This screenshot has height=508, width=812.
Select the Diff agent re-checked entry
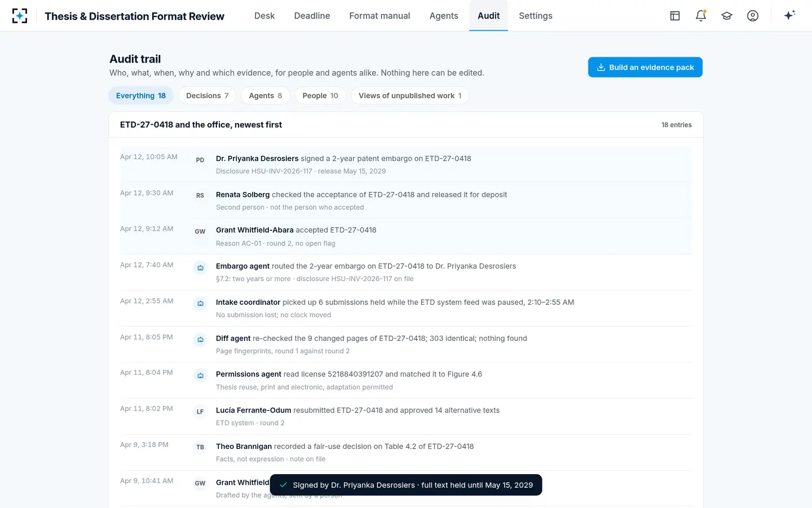(406, 344)
